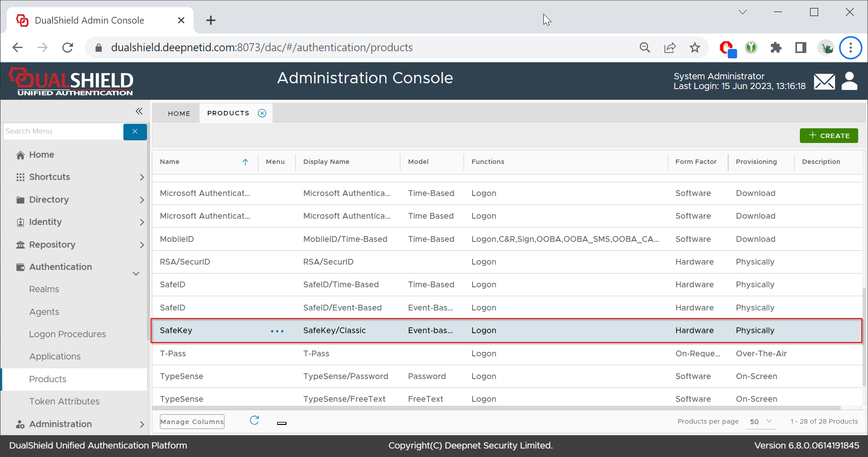Expand the Shortcuts menu section
The image size is (868, 457).
coord(142,177)
